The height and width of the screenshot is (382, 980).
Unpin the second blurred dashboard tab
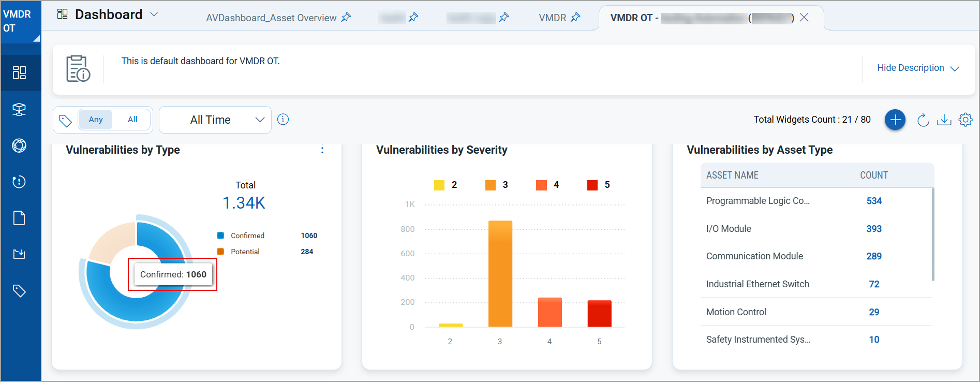click(504, 18)
